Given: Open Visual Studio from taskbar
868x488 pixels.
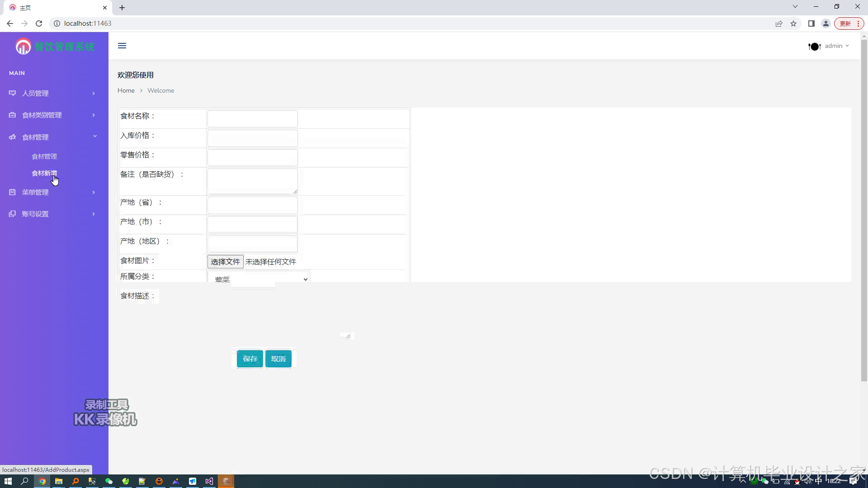Looking at the screenshot, I should 209,481.
